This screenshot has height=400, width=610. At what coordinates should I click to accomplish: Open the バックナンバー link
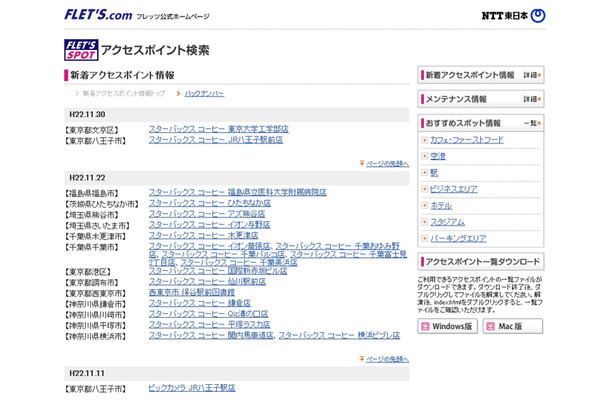204,93
